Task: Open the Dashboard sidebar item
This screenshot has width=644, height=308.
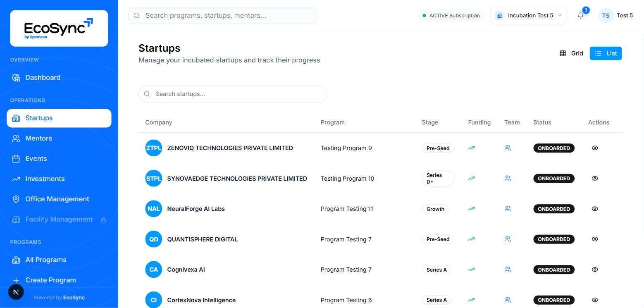Action: pyautogui.click(x=59, y=78)
